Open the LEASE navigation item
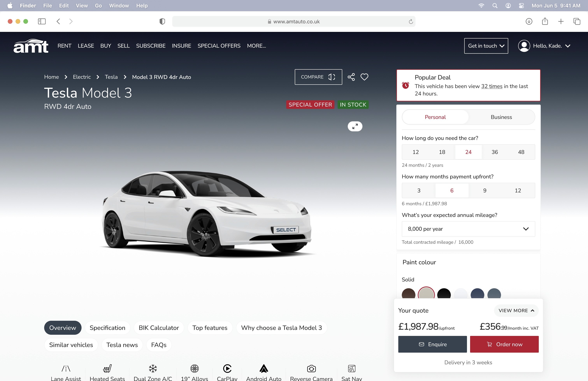 pos(86,46)
